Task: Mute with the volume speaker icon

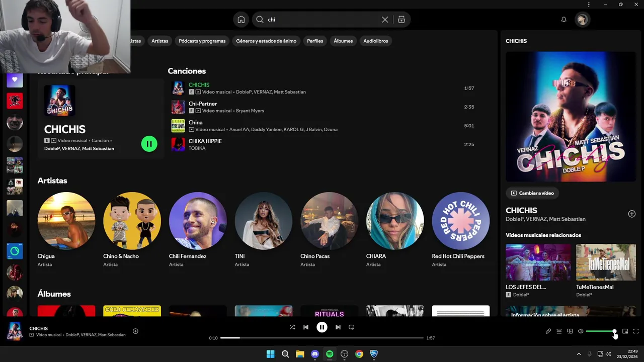Action: pyautogui.click(x=581, y=331)
